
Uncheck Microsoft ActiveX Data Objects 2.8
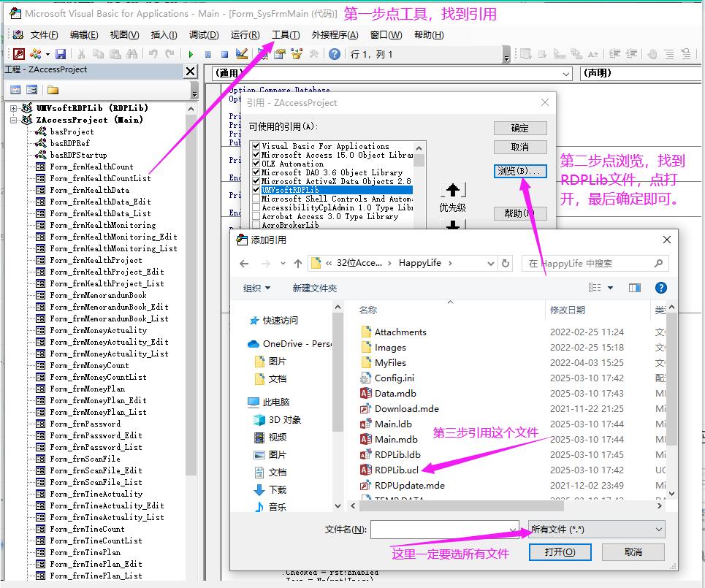tap(256, 181)
